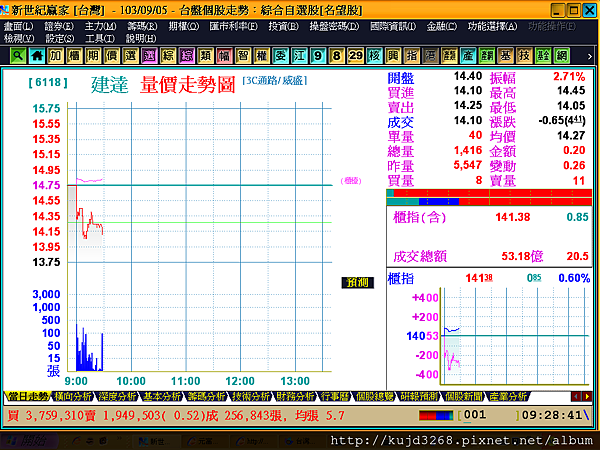Open the 工具(T) menu
The height and width of the screenshot is (450, 600).
click(x=100, y=38)
